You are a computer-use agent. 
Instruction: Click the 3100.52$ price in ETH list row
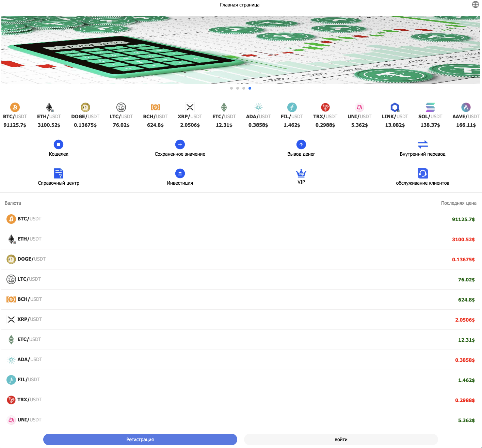[x=463, y=240]
